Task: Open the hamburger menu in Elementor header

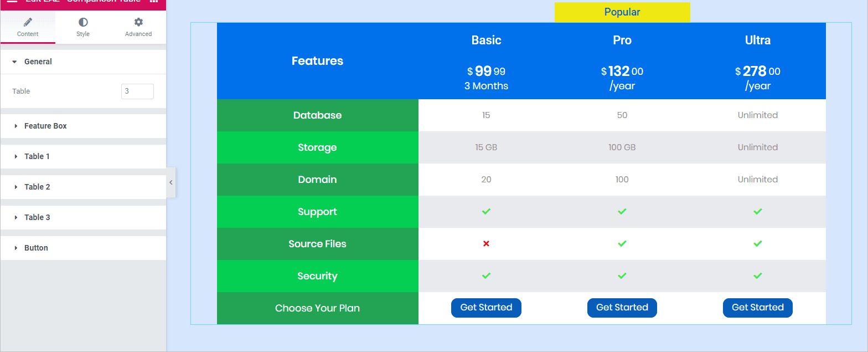Action: [x=12, y=2]
